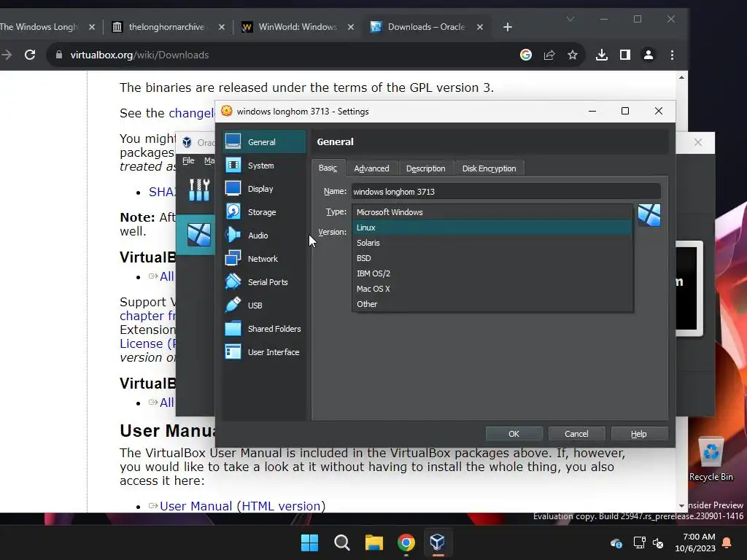The image size is (747, 560).
Task: Click the Google icon in the address bar
Action: (526, 55)
